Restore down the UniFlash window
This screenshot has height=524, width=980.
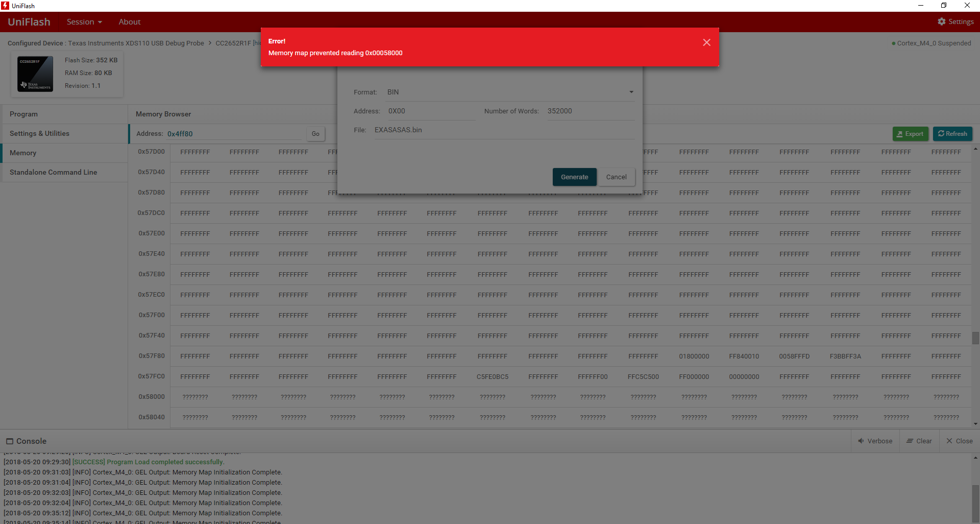tap(944, 6)
